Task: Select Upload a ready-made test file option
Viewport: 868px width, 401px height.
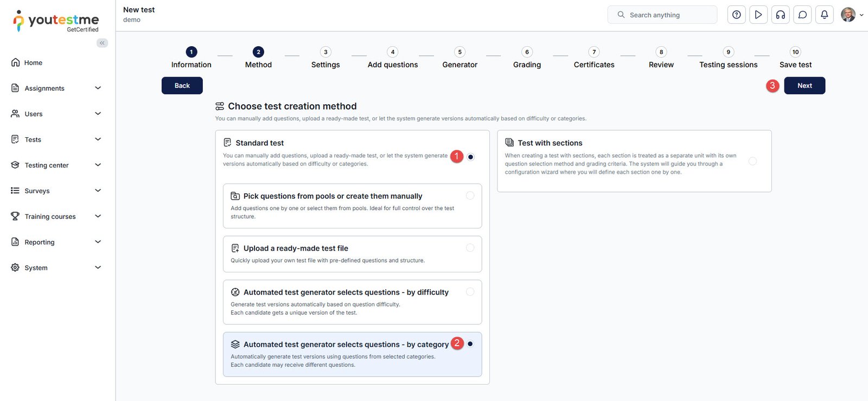Action: tap(470, 248)
